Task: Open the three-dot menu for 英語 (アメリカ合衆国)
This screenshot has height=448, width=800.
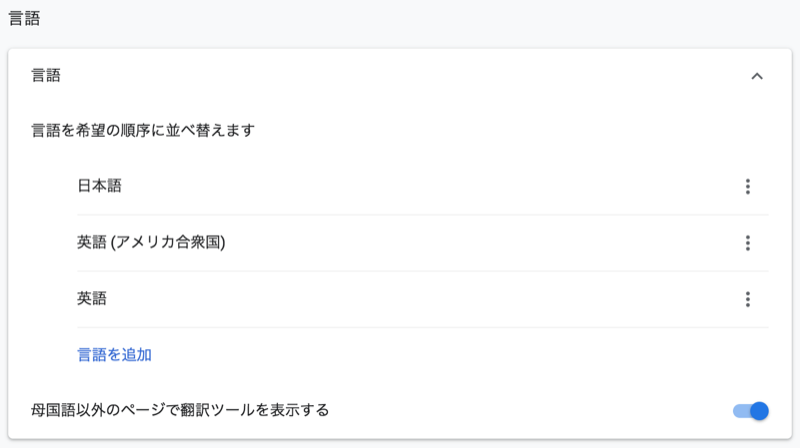Action: click(747, 243)
